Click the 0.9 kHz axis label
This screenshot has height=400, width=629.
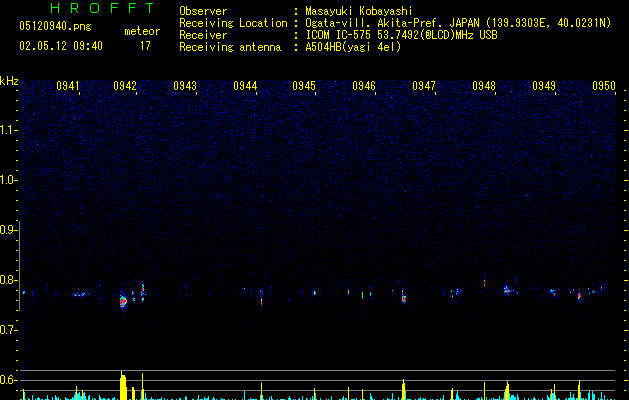pyautogui.click(x=8, y=230)
